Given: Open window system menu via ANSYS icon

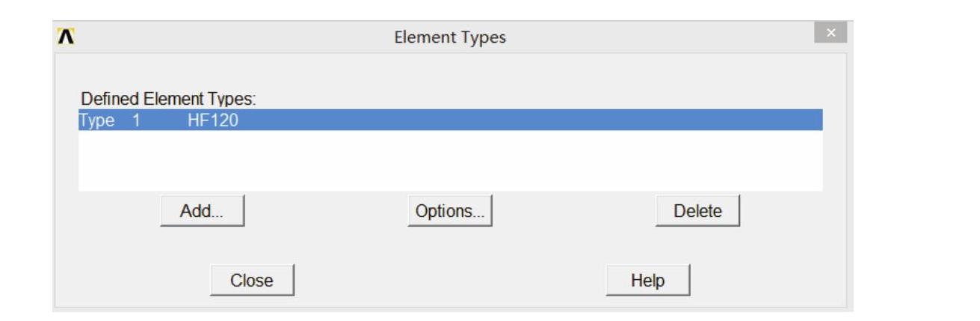Looking at the screenshot, I should pyautogui.click(x=66, y=37).
